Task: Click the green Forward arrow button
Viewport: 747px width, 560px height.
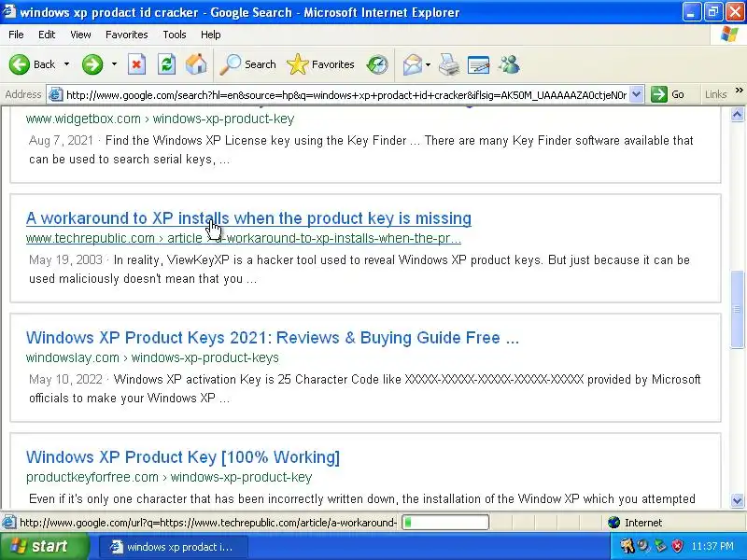Action: [x=92, y=64]
